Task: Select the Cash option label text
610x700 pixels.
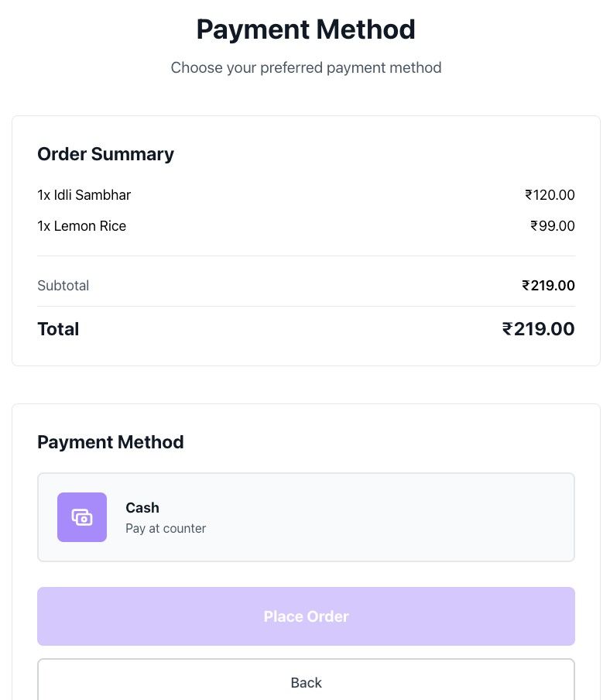Action: [142, 508]
